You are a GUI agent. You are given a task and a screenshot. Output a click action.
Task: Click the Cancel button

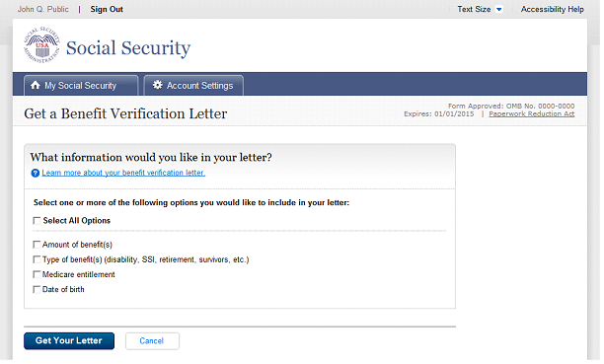pos(152,341)
